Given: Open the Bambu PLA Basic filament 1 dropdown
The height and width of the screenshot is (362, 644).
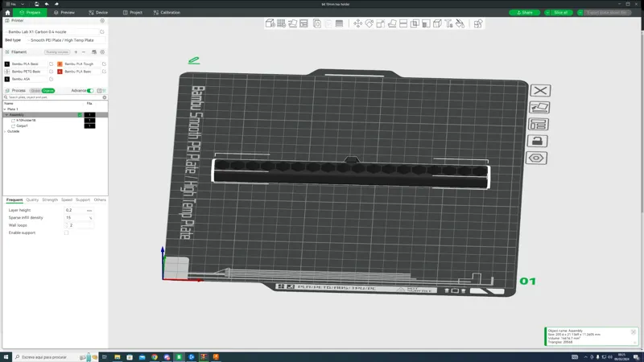Looking at the screenshot, I should click(x=29, y=64).
